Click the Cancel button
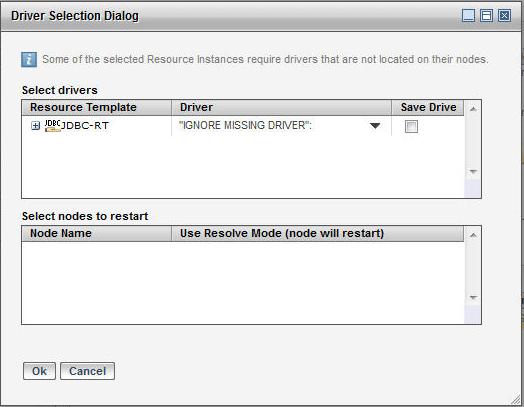The width and height of the screenshot is (524, 407). 88,371
